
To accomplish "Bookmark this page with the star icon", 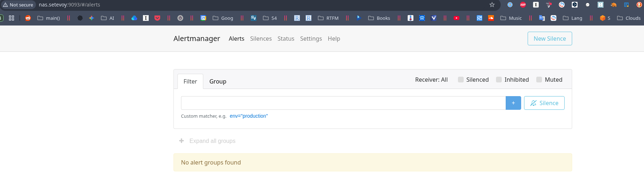I will point(492,5).
